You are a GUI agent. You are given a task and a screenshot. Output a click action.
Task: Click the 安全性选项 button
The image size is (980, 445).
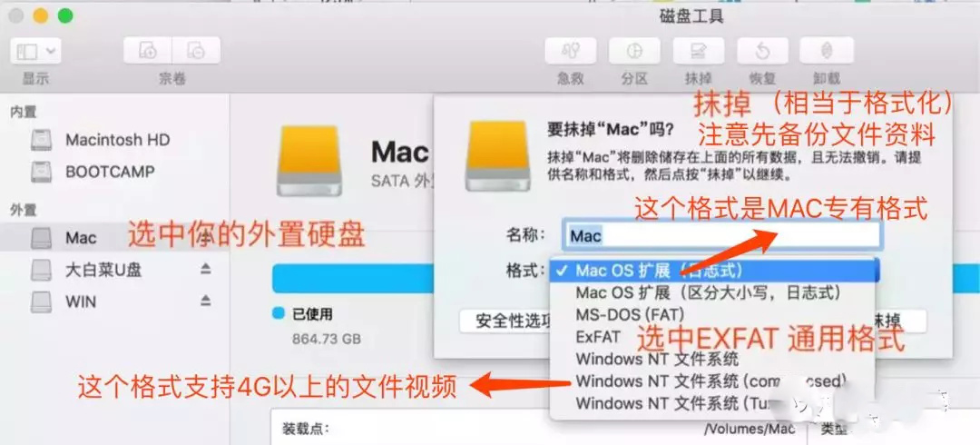pyautogui.click(x=506, y=321)
